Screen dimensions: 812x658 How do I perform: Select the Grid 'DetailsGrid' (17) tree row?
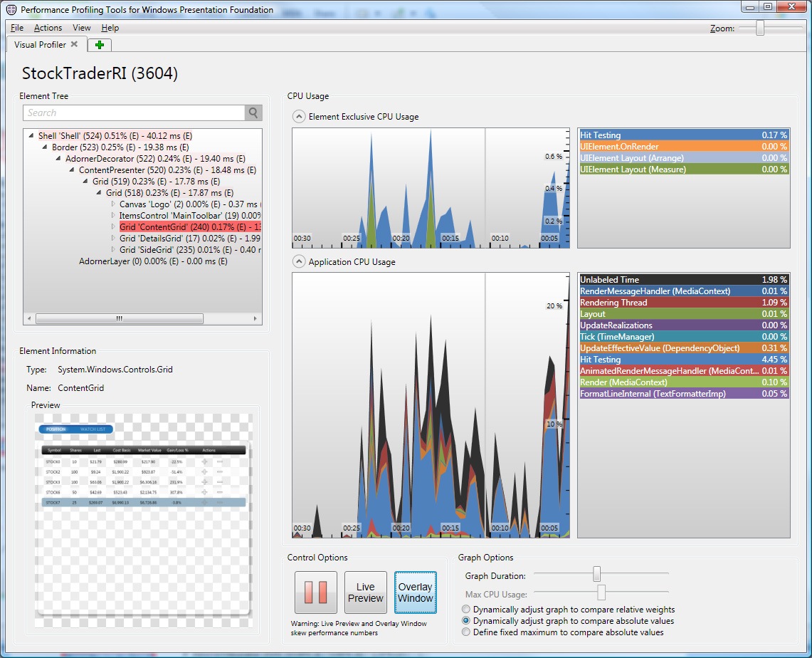pos(190,239)
